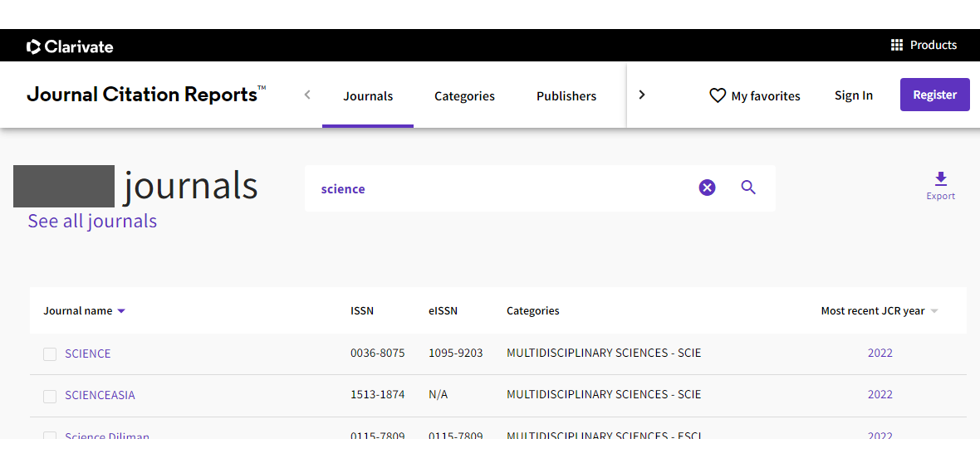
Task: Click the Journal Citation Reports title
Action: (146, 95)
